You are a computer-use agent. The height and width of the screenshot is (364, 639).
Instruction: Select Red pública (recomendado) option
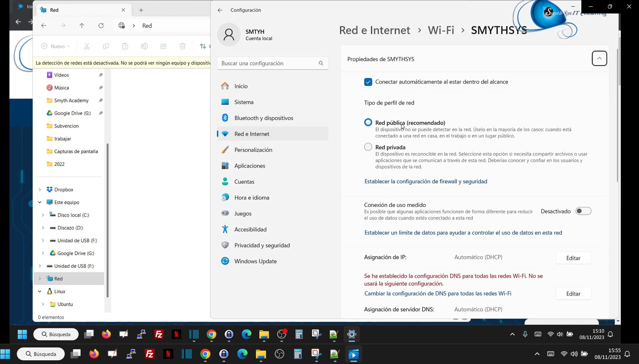point(368,122)
